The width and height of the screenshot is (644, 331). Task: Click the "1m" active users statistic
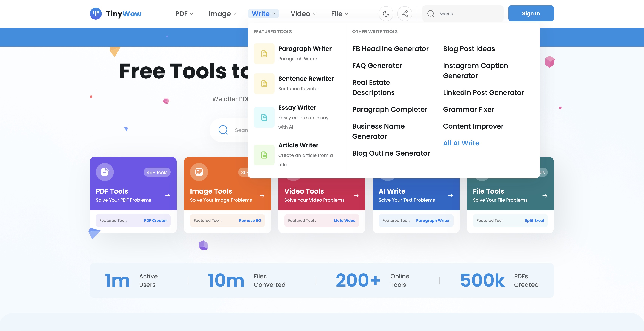coord(117,280)
